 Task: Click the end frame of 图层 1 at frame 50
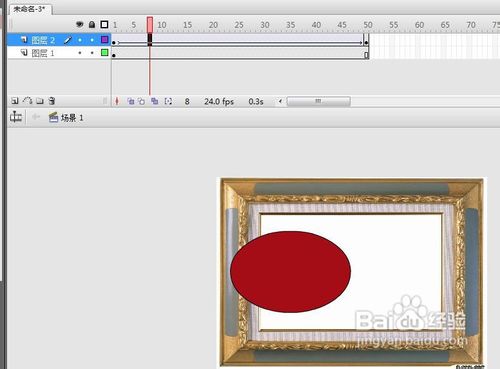[x=366, y=55]
